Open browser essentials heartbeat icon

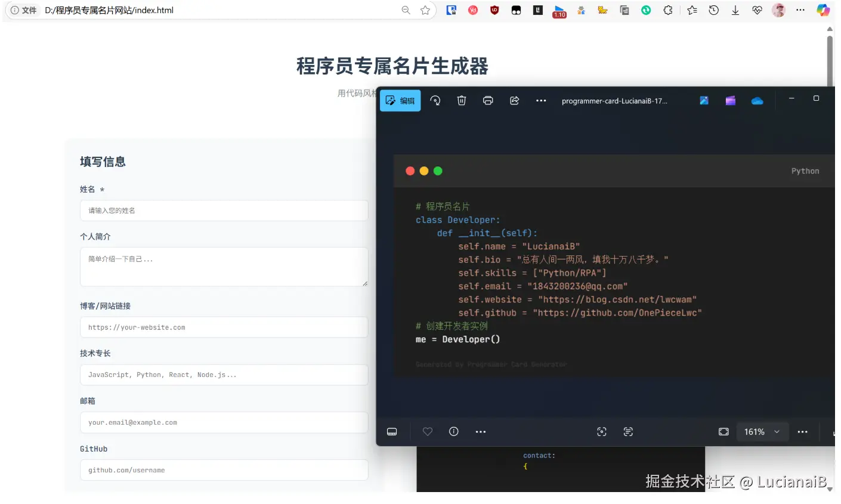click(x=757, y=10)
